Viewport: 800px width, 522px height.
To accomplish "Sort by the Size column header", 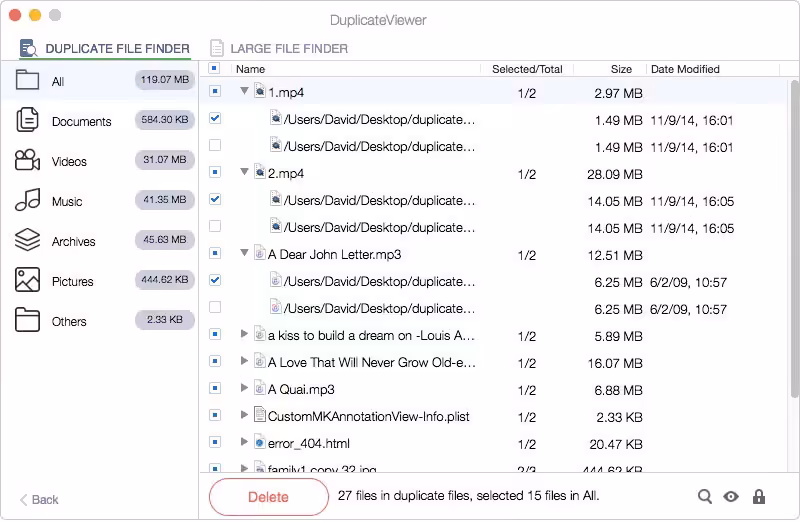I will [x=621, y=69].
